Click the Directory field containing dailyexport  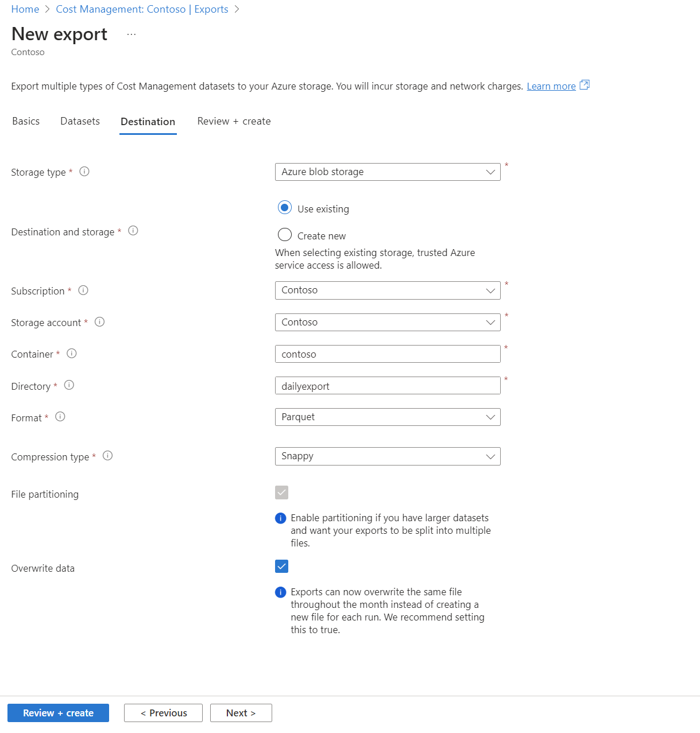pyautogui.click(x=388, y=386)
